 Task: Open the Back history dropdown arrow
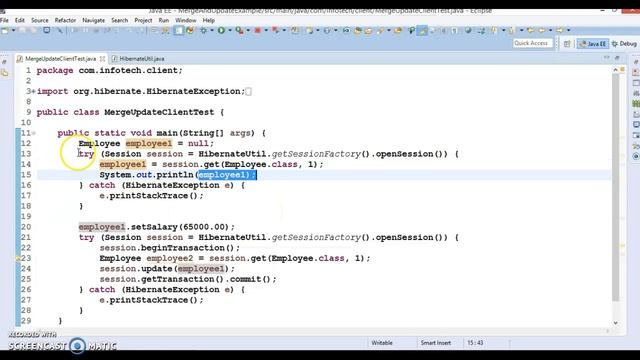coord(551,30)
